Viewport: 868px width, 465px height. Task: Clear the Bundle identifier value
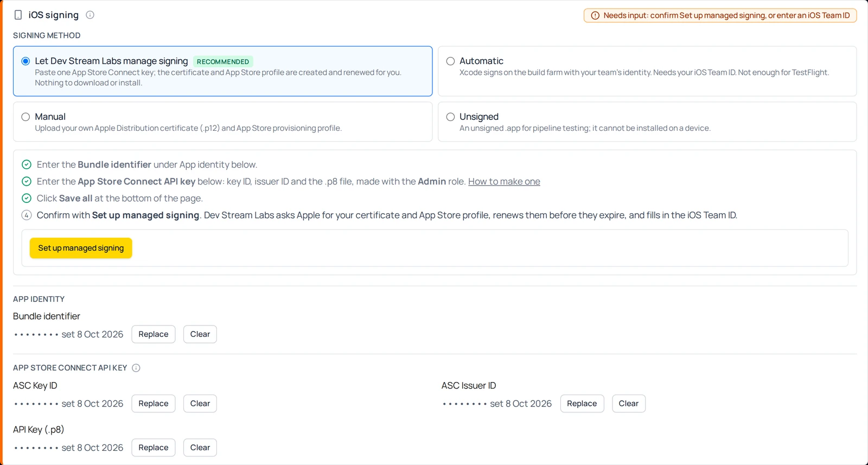pos(200,334)
